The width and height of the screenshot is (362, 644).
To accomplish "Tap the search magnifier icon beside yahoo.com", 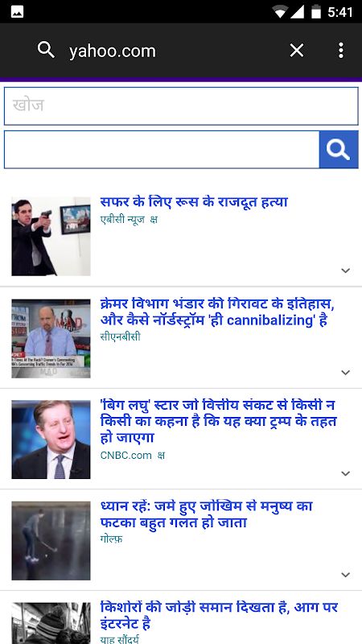I will coord(46,50).
